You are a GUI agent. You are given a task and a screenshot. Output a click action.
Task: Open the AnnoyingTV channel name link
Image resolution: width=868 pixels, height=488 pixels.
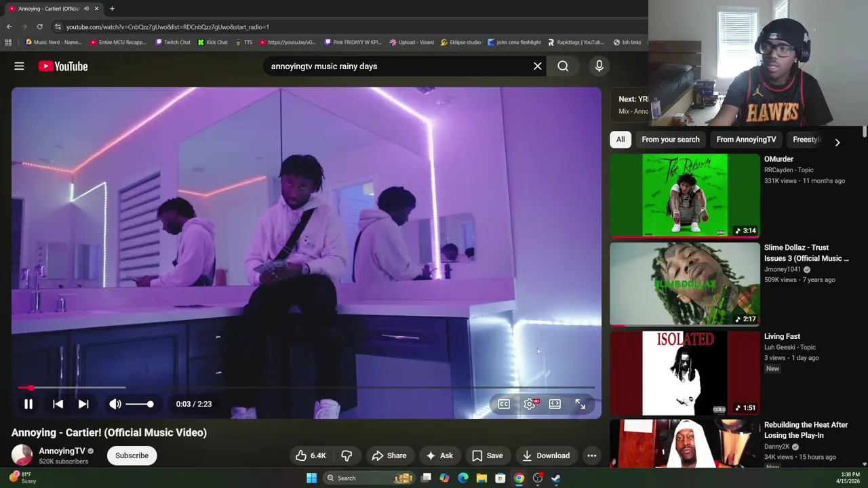tap(62, 451)
